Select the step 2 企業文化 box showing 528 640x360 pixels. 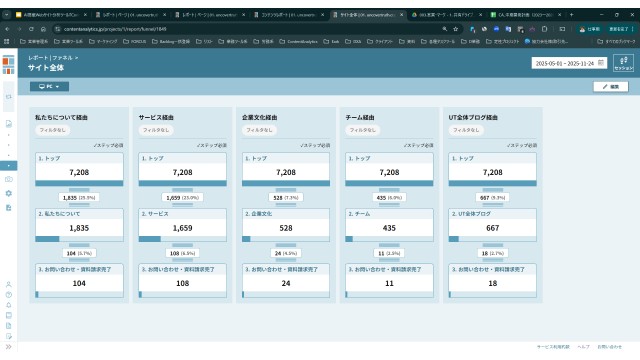[x=286, y=225]
